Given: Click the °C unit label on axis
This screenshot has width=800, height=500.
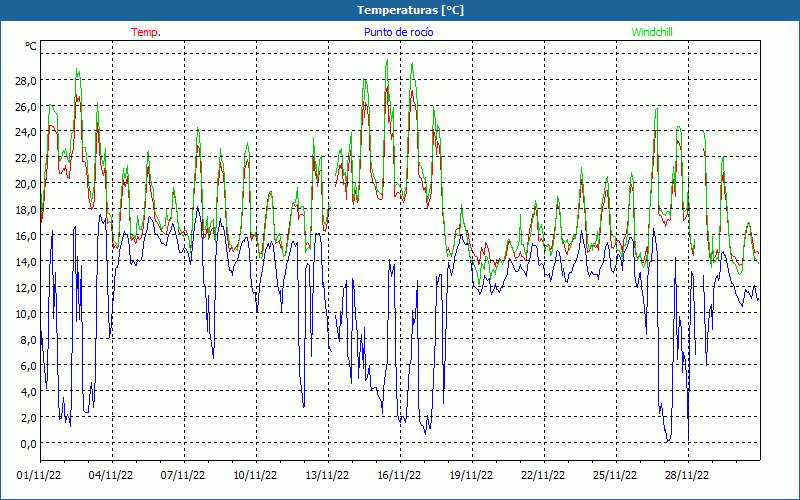Looking at the screenshot, I should click(x=31, y=46).
